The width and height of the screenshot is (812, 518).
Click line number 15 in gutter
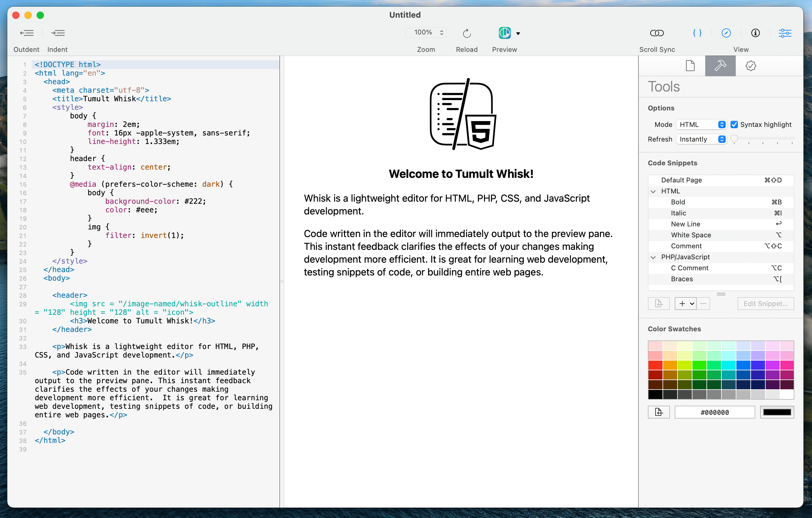(x=23, y=185)
